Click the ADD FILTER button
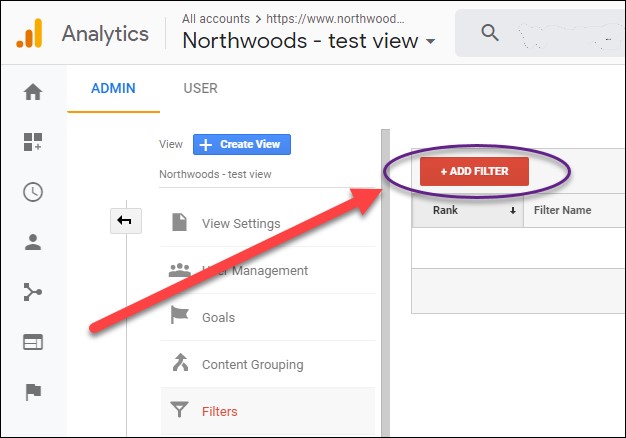 tap(474, 171)
